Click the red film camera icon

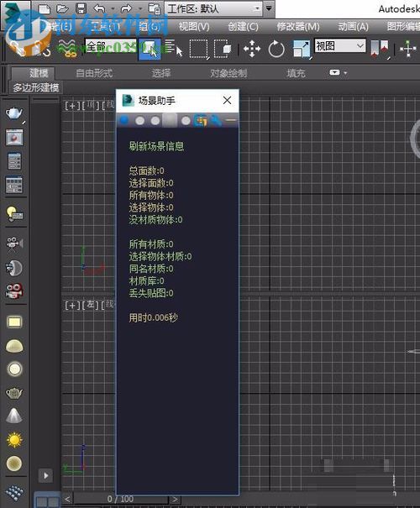pyautogui.click(x=14, y=291)
